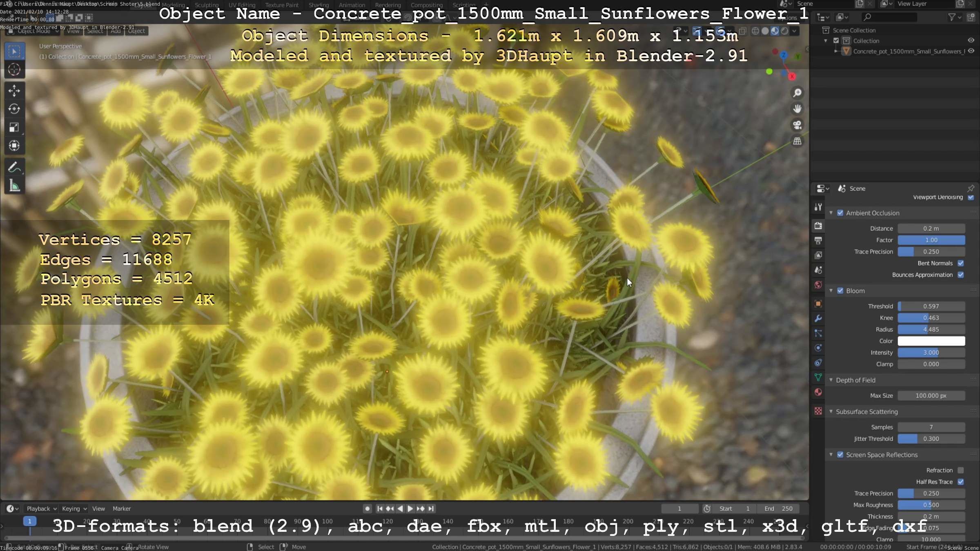Expand Concrete_pot object in outliner
The height and width of the screenshot is (551, 980).
836,51
